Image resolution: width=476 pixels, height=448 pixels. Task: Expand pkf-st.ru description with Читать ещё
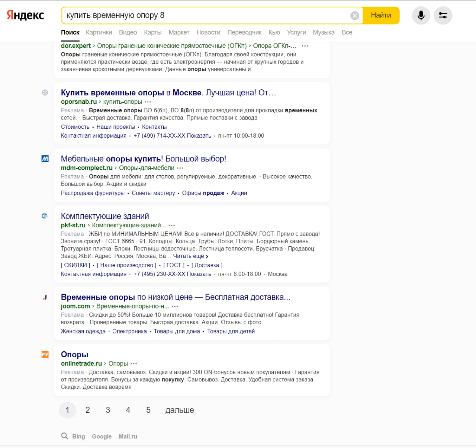190,256
